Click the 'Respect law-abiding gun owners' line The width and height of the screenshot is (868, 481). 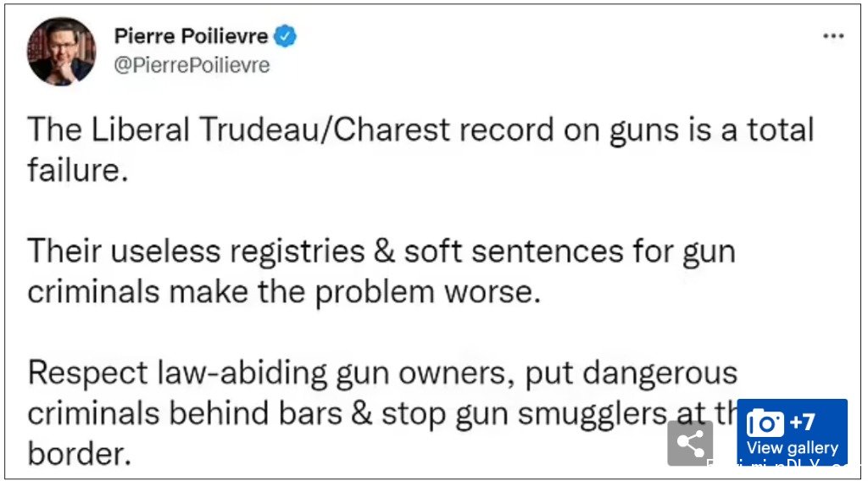tap(382, 373)
